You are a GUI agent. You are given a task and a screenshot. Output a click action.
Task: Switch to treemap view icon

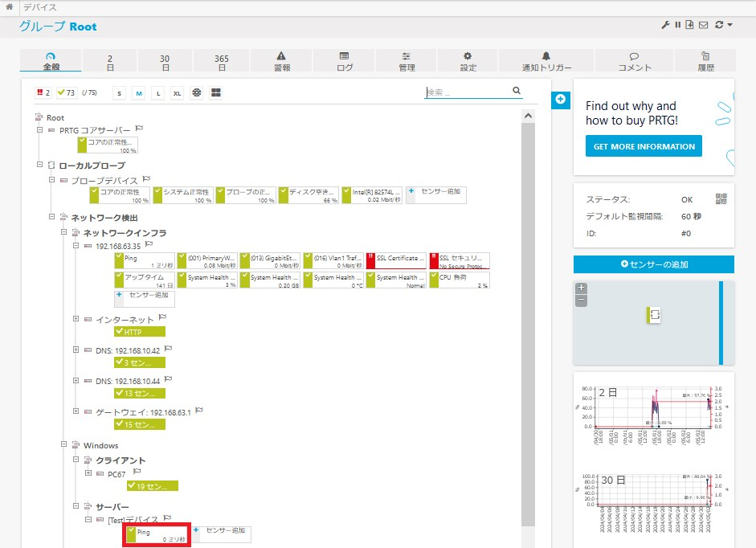[216, 92]
